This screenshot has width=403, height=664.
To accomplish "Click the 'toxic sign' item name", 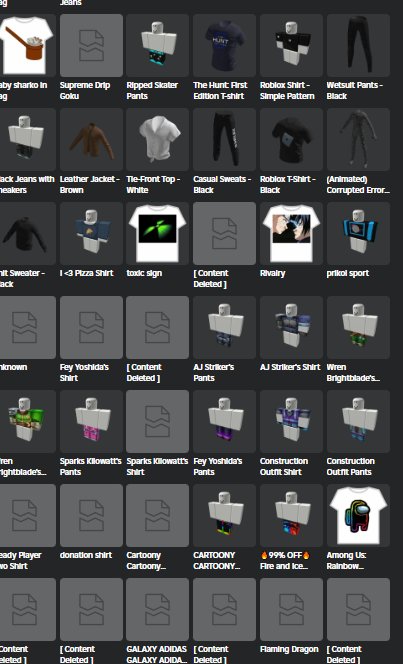I will [x=144, y=273].
